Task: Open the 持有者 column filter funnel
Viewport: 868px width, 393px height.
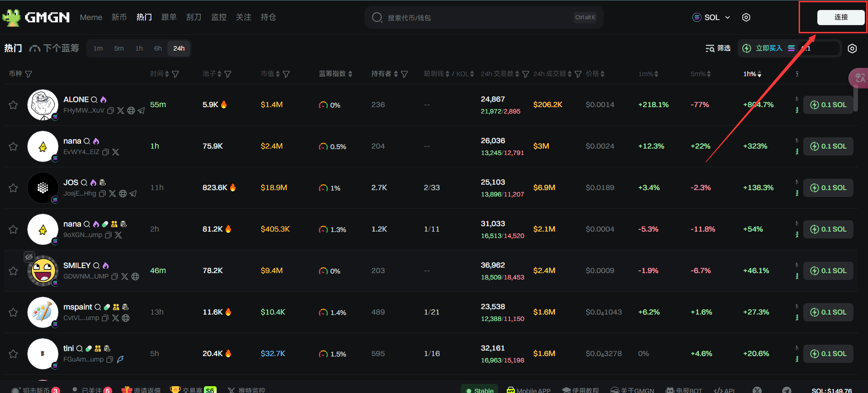Action: point(404,74)
